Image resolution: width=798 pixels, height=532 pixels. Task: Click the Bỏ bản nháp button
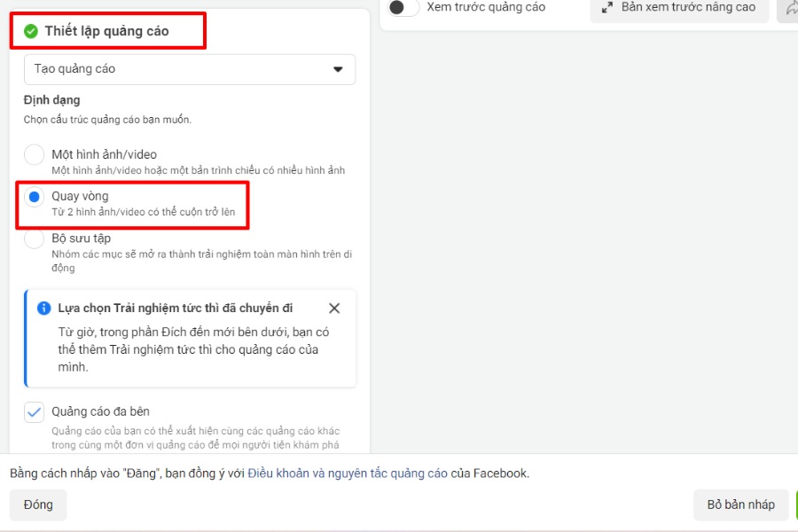pos(740,505)
